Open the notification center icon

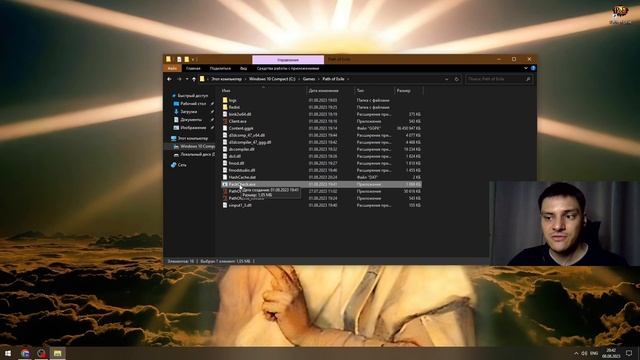(x=629, y=353)
